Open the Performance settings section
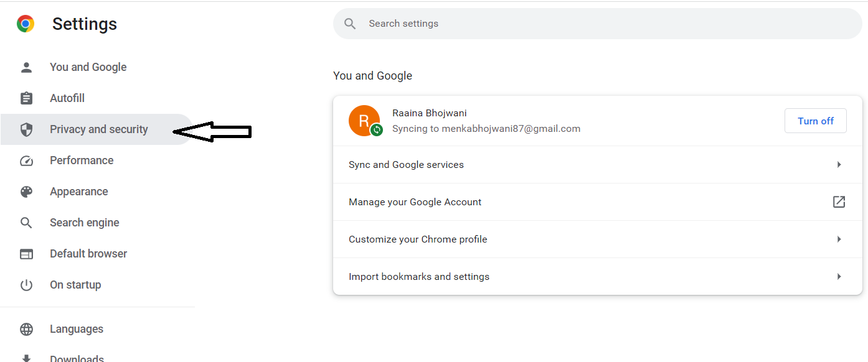The width and height of the screenshot is (868, 362). [82, 160]
